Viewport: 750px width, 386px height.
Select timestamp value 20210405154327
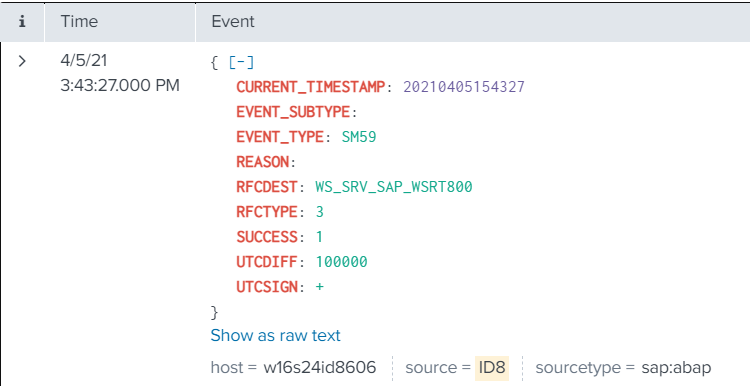pos(463,87)
